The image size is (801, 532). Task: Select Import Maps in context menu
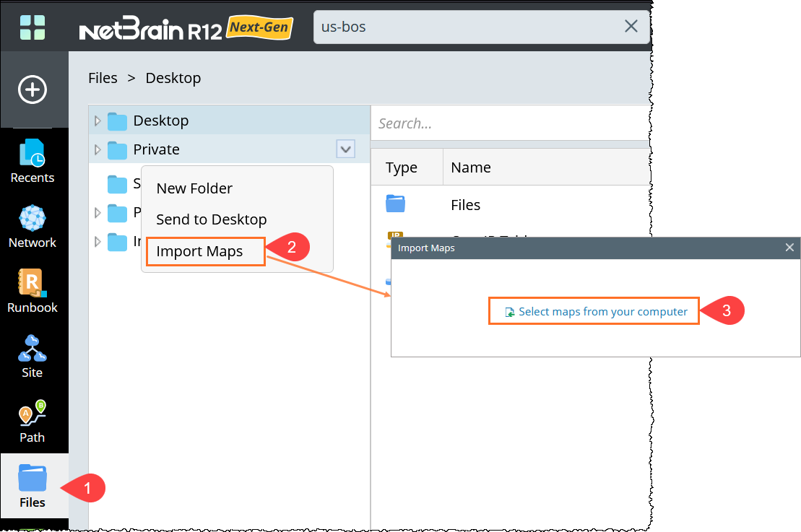[200, 252]
